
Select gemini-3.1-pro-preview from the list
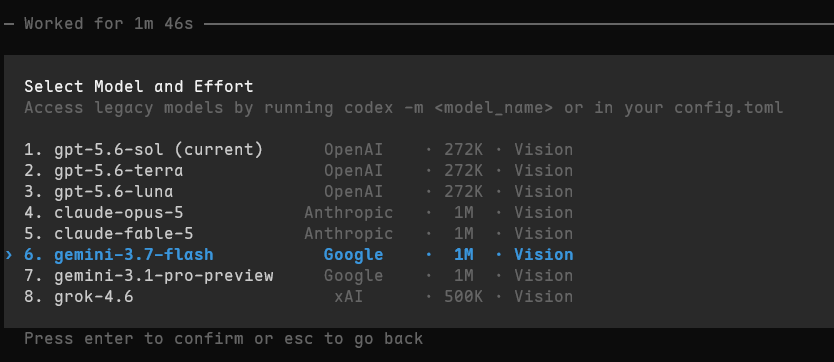pos(298,275)
